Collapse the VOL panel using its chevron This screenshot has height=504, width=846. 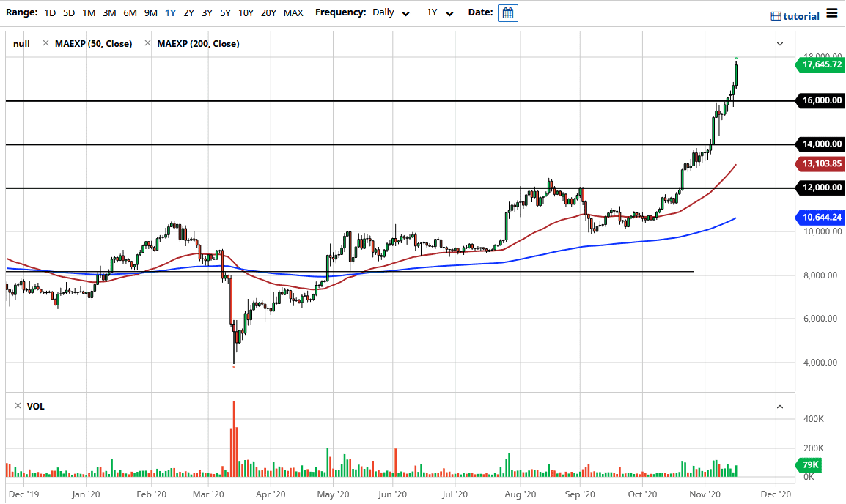tap(780, 406)
